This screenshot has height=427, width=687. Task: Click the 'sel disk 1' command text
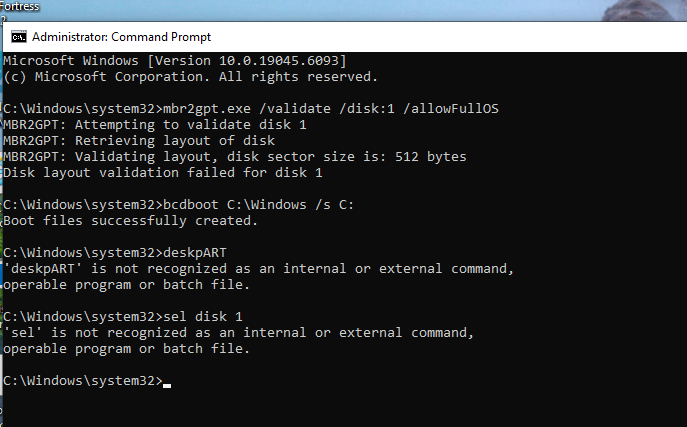tap(202, 317)
